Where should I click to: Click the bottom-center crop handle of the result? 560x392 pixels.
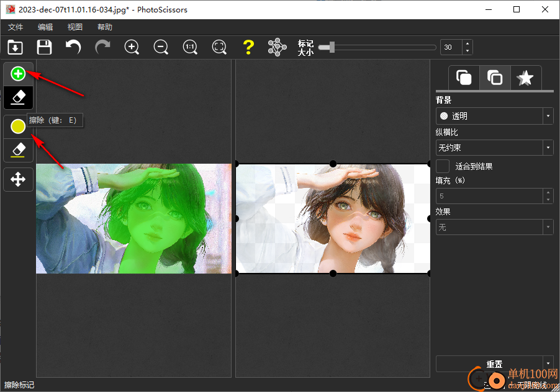333,274
